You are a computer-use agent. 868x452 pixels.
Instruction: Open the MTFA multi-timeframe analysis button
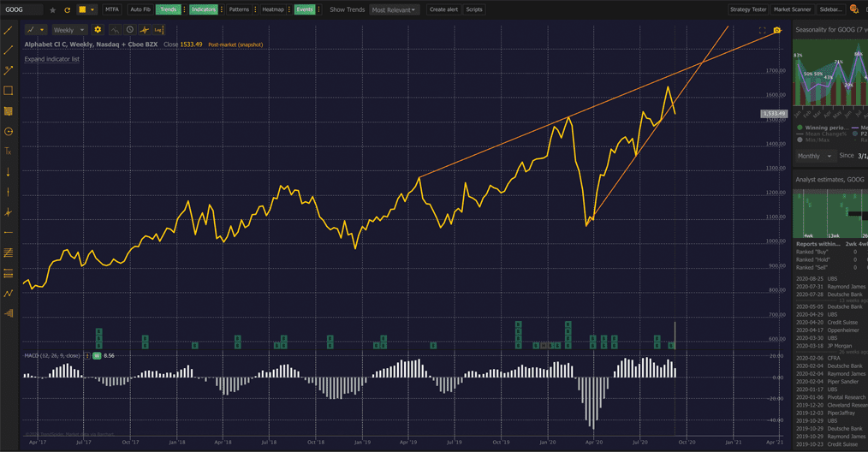(112, 9)
